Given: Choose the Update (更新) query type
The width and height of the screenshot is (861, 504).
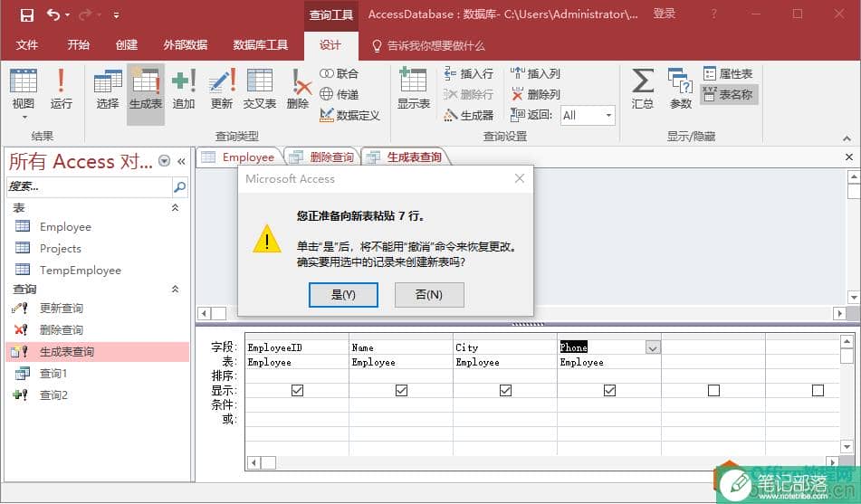Looking at the screenshot, I should [222, 89].
